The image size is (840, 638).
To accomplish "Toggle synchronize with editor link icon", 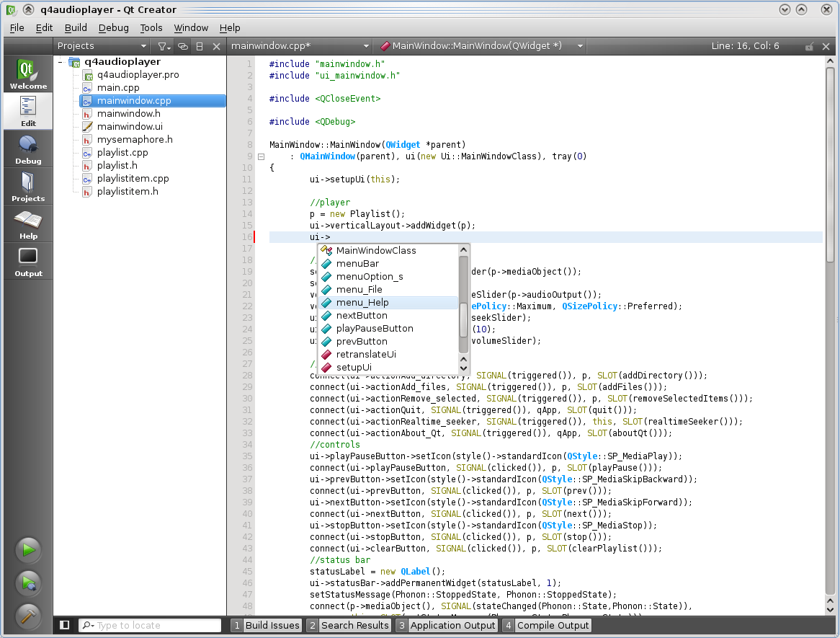I will [x=183, y=47].
